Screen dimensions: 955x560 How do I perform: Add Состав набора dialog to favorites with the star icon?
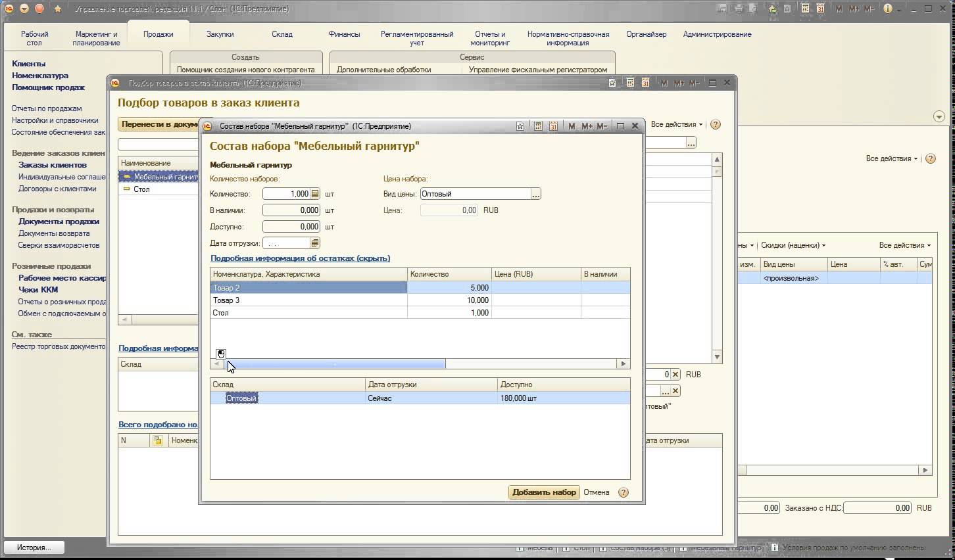[520, 126]
